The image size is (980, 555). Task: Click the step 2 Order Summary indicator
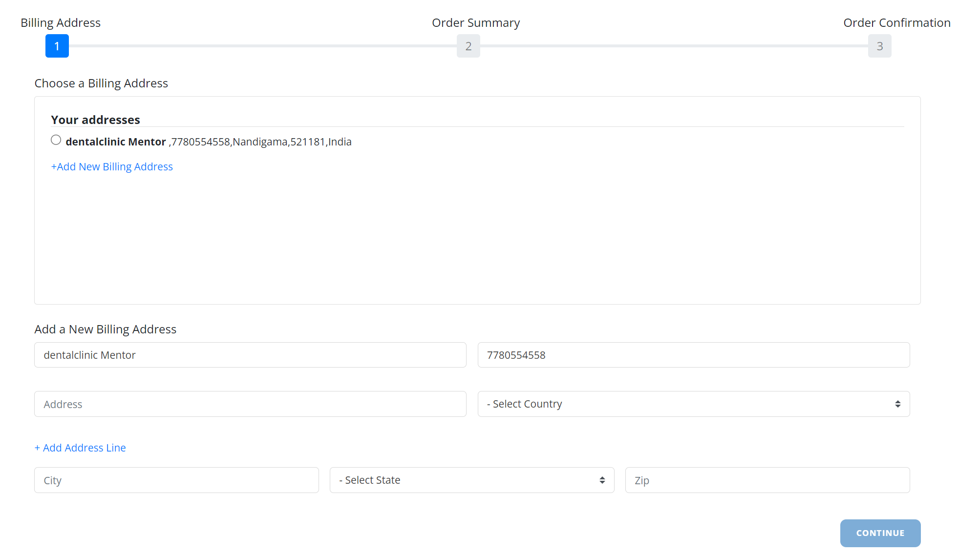(x=468, y=46)
